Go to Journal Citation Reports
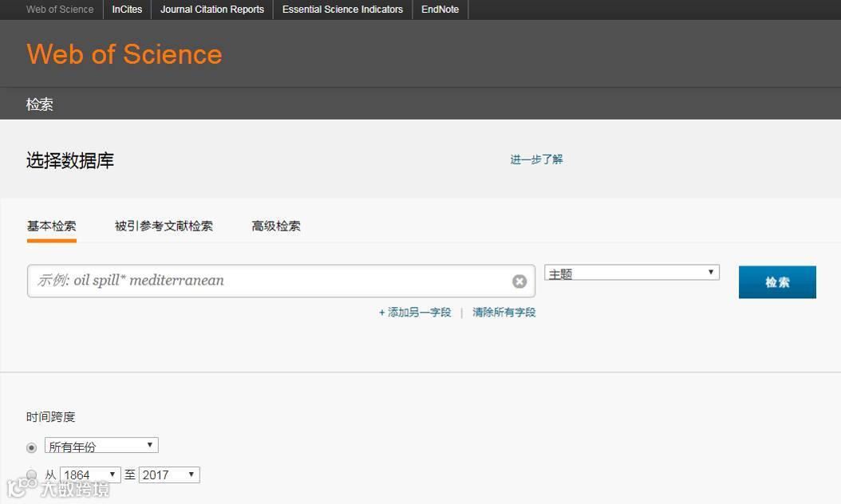Screen dimensions: 841x504 (212, 9)
